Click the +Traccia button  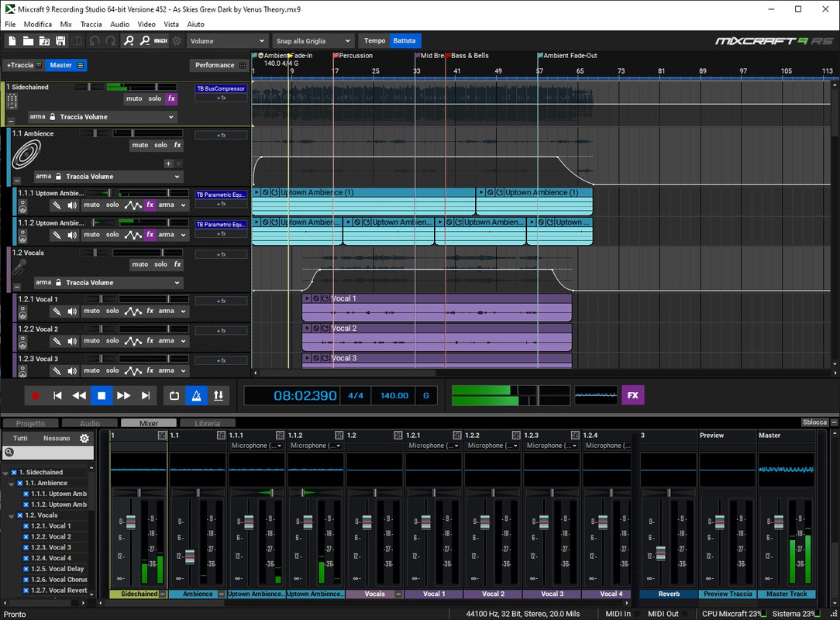[x=23, y=65]
